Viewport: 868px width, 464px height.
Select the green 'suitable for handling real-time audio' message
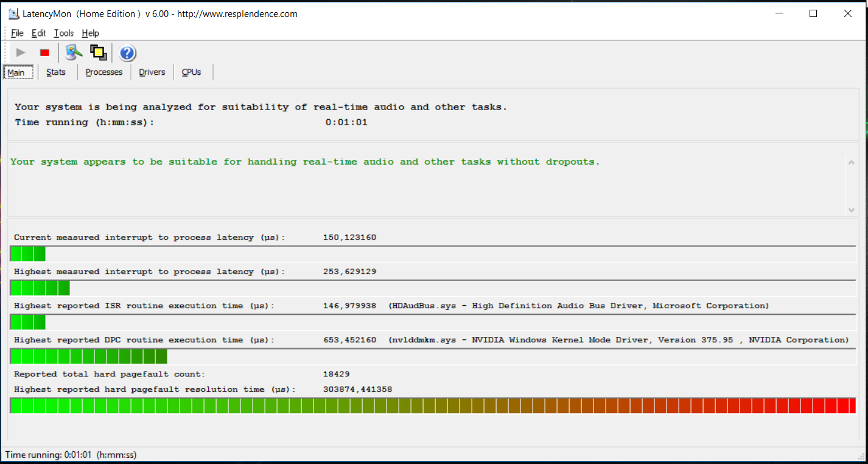click(305, 162)
